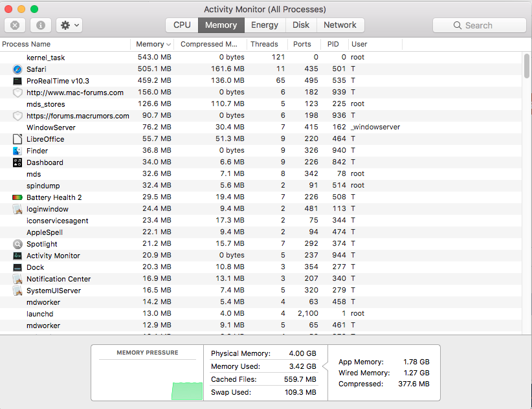This screenshot has height=409, width=532.
Task: Select the kernel_task process row
Action: (x=261, y=58)
